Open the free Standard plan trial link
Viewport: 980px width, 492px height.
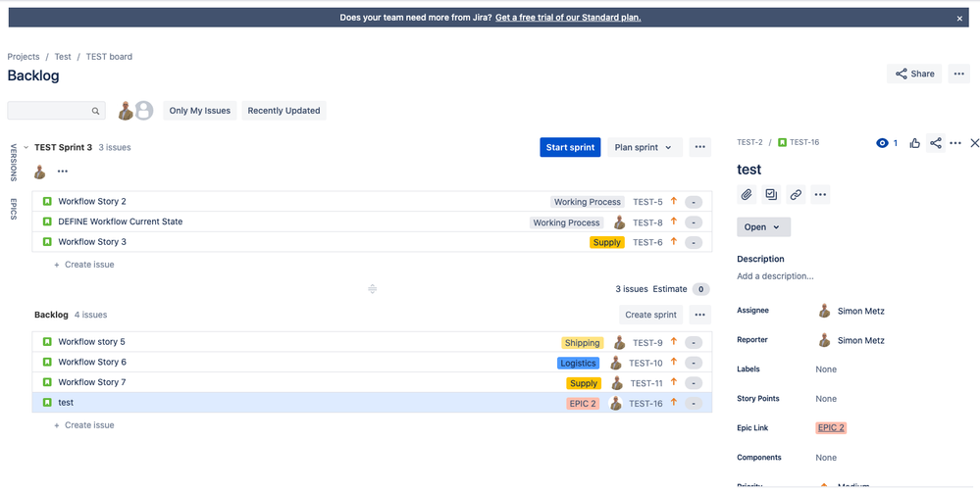coord(568,18)
